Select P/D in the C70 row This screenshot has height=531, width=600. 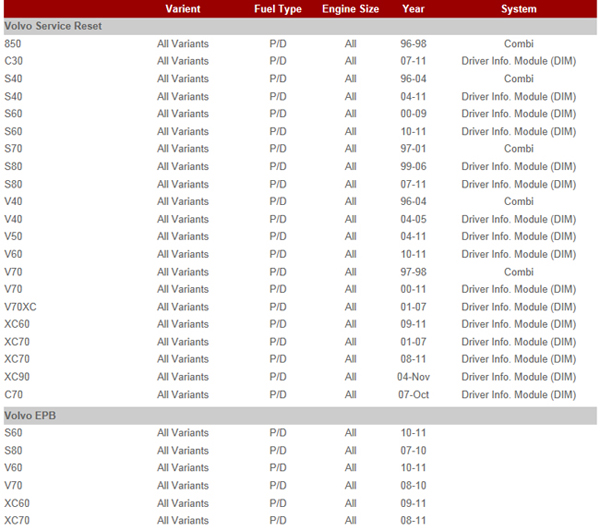coord(278,394)
